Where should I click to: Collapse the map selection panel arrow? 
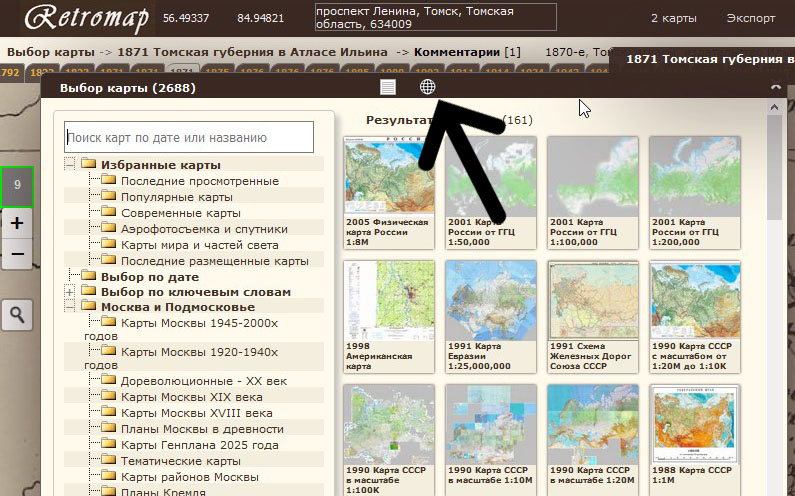point(776,87)
